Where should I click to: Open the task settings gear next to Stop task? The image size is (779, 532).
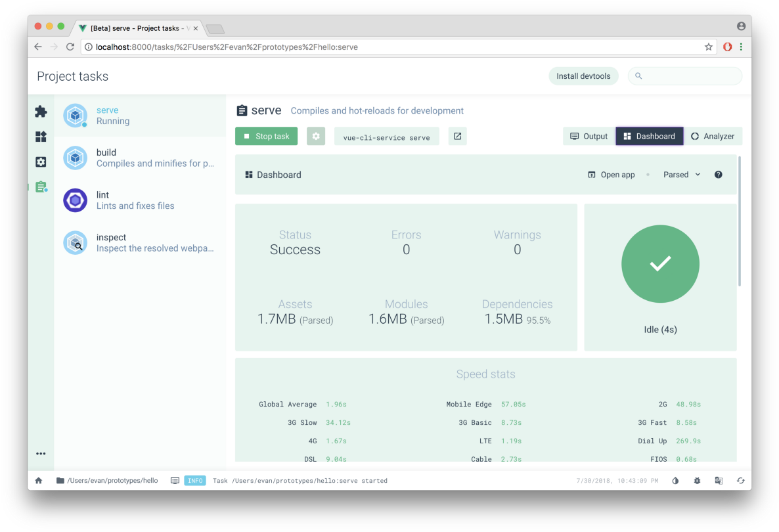tap(316, 136)
